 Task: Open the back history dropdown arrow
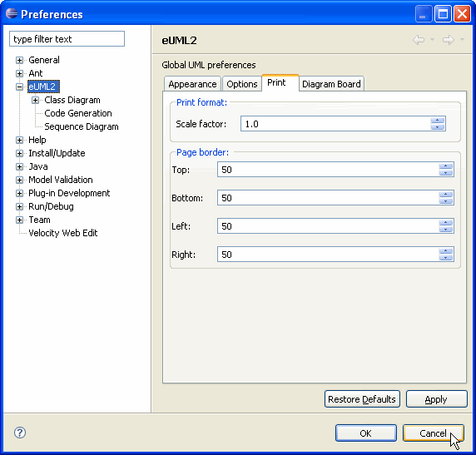click(x=432, y=39)
